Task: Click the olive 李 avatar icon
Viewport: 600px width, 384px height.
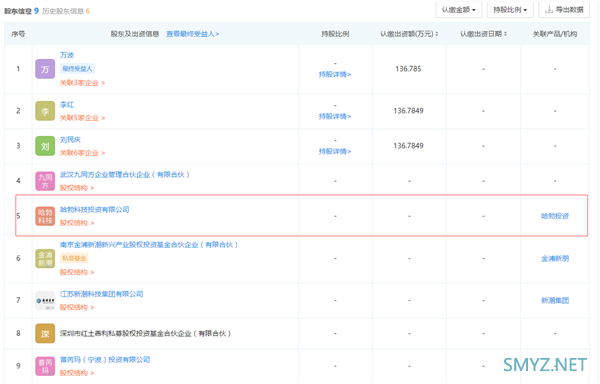Action: pos(45,111)
